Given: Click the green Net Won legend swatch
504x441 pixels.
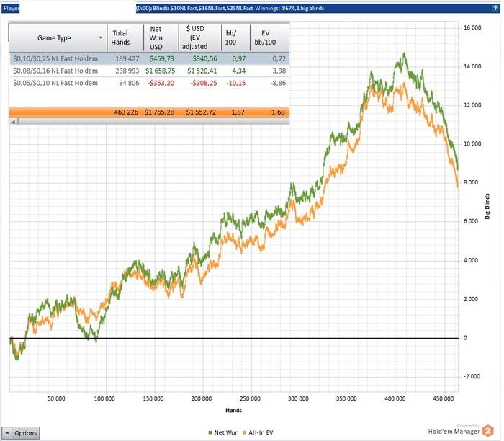Looking at the screenshot, I should (210, 433).
